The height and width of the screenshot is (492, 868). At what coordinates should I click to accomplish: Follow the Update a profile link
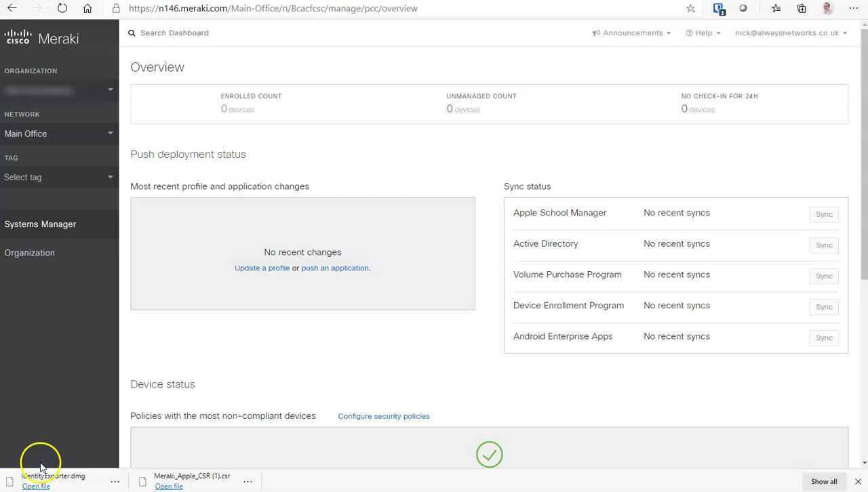pyautogui.click(x=262, y=268)
